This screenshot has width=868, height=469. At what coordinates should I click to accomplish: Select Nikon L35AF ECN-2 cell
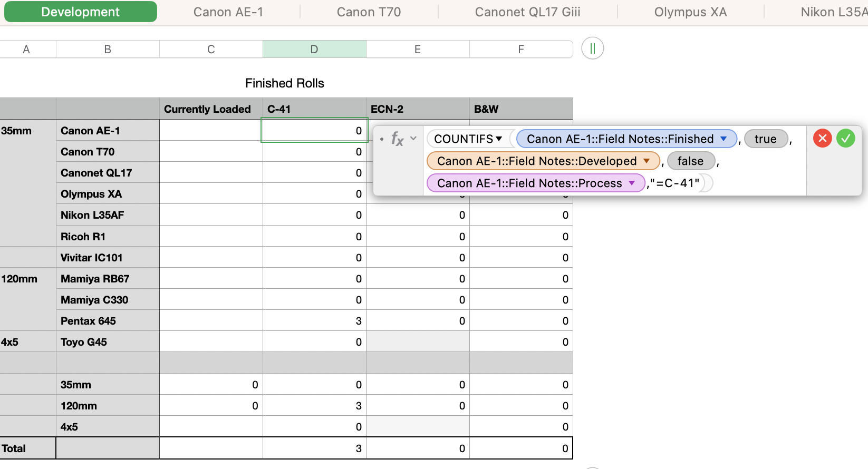click(x=418, y=215)
